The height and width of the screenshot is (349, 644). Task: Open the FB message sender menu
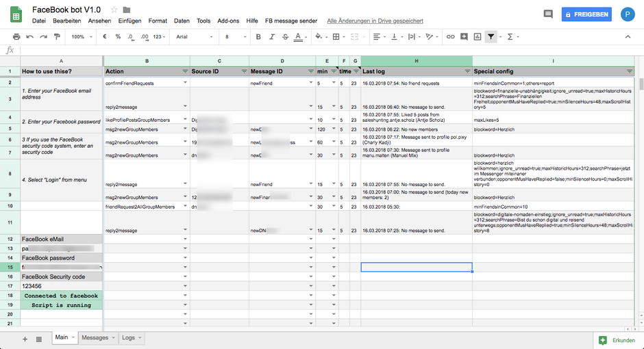290,21
